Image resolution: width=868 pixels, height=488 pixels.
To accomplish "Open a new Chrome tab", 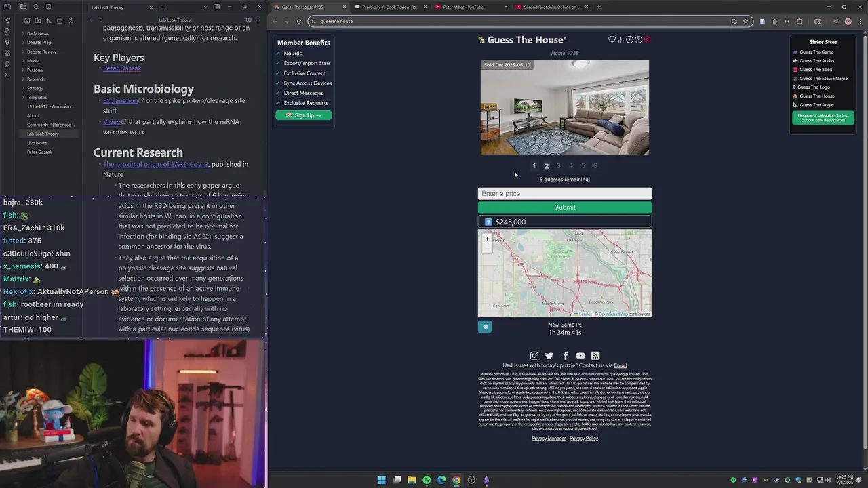I will 598,7.
